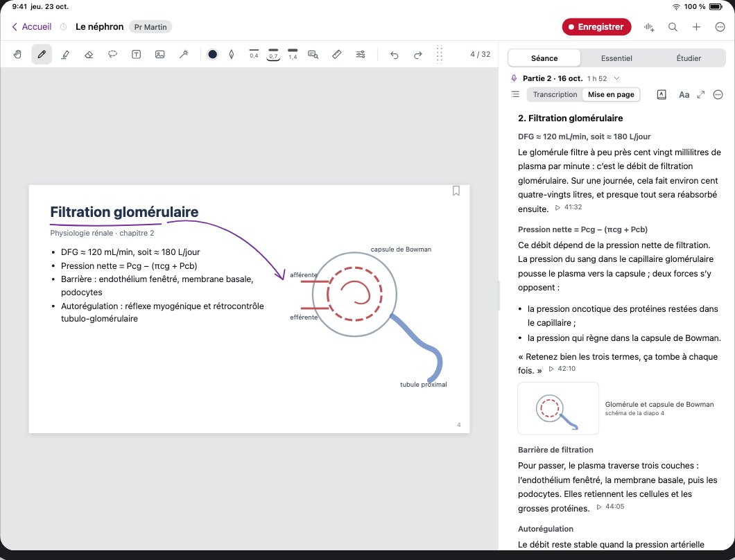Open the Aa text size options

[x=684, y=95]
